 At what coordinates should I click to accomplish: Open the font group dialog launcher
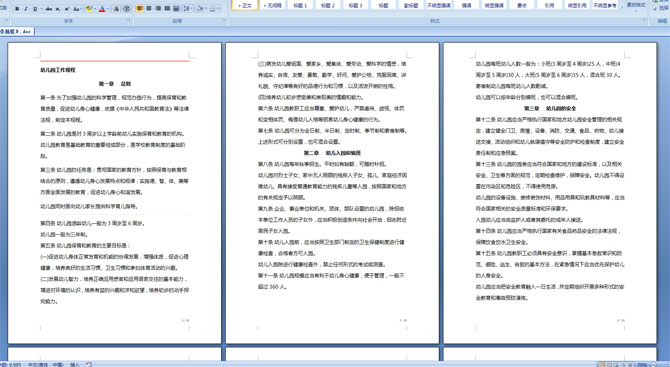click(129, 21)
